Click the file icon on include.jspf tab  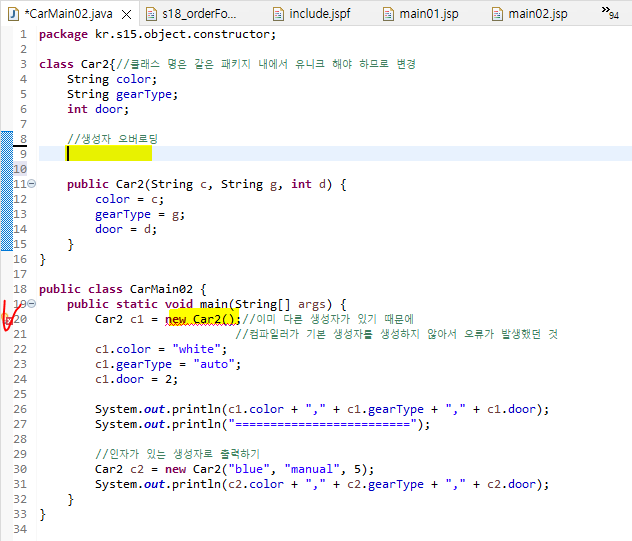pyautogui.click(x=278, y=15)
